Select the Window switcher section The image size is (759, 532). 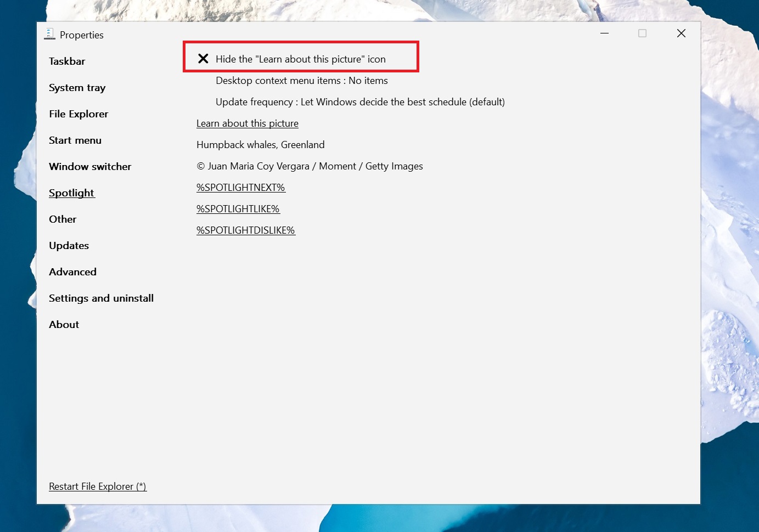(x=90, y=166)
